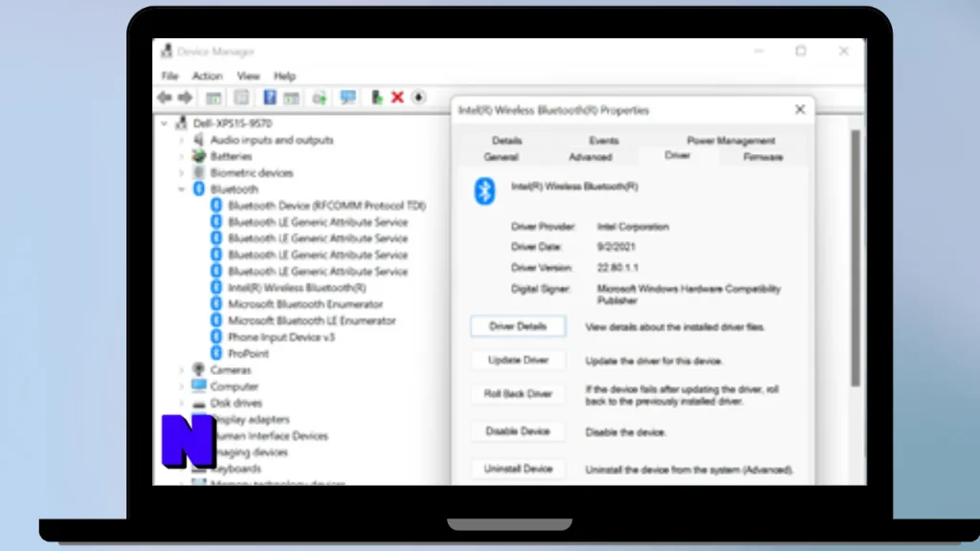Click the Back arrow toolbar icon
The image size is (980, 551).
[165, 98]
